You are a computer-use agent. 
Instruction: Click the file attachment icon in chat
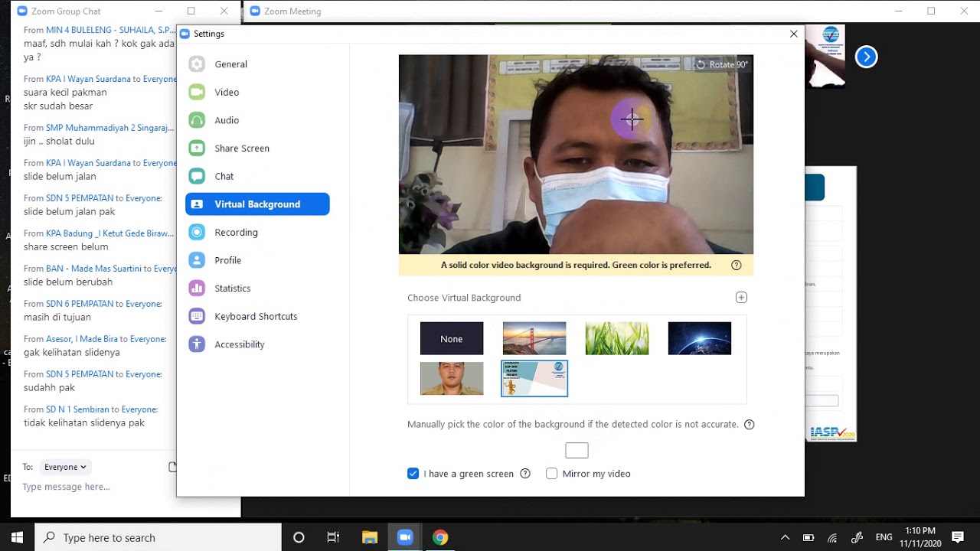[x=172, y=467]
